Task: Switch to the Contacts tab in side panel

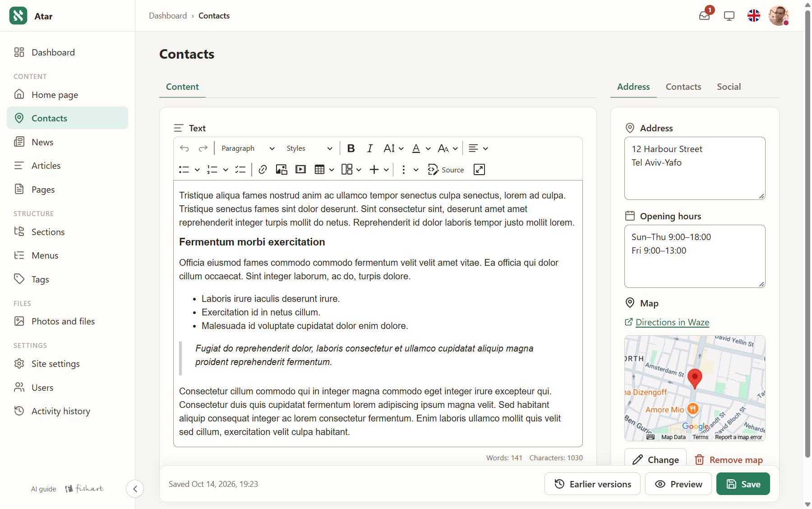Action: tap(683, 87)
